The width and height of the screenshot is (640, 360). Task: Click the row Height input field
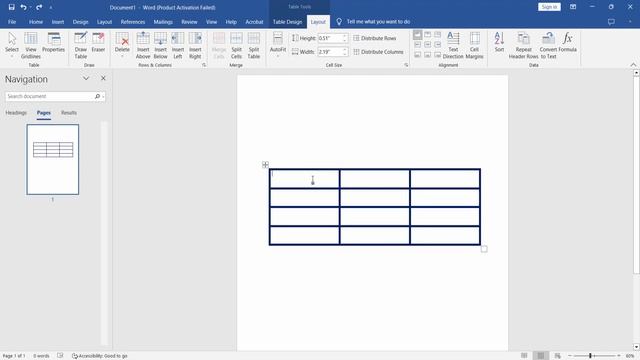(x=329, y=38)
